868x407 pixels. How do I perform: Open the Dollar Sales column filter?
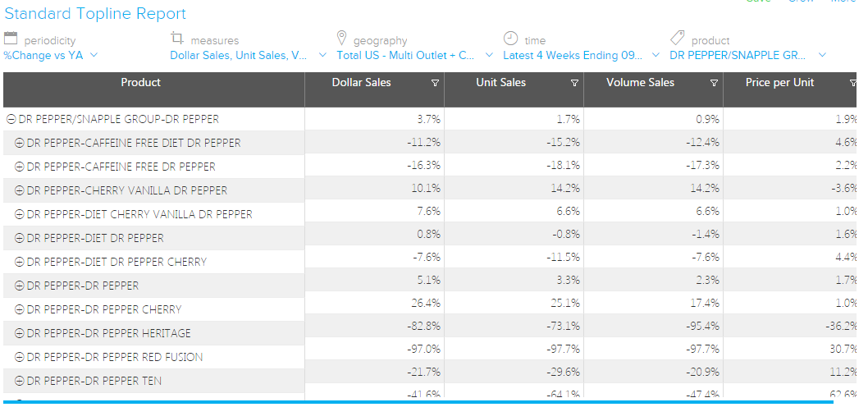tap(435, 83)
